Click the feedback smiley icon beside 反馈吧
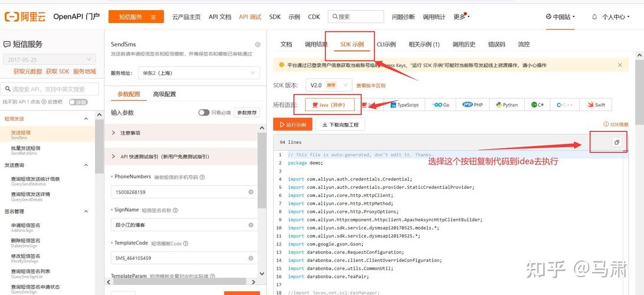Screen dimensions: 644x295 click(44, 102)
